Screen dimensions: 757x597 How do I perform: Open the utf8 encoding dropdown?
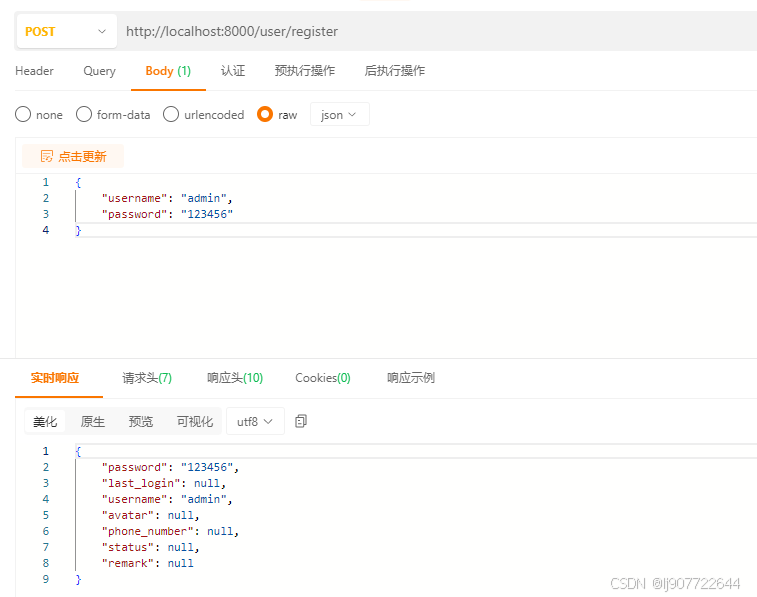tap(255, 421)
